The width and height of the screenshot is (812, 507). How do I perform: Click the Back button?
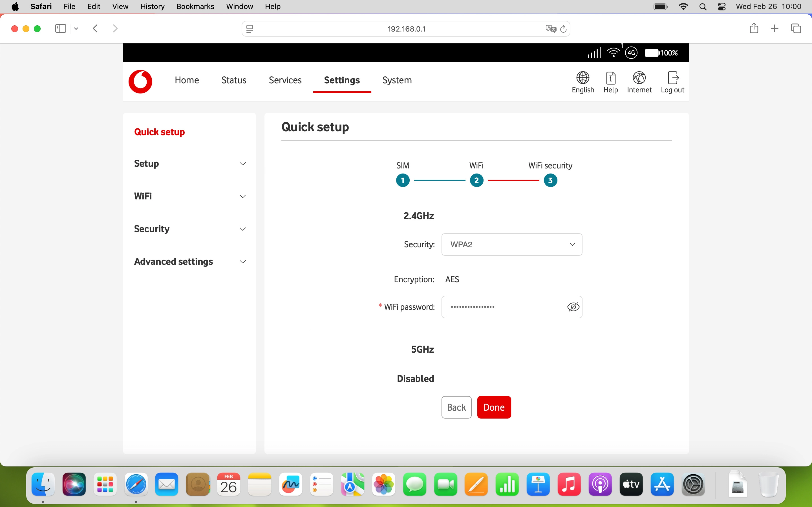click(456, 407)
